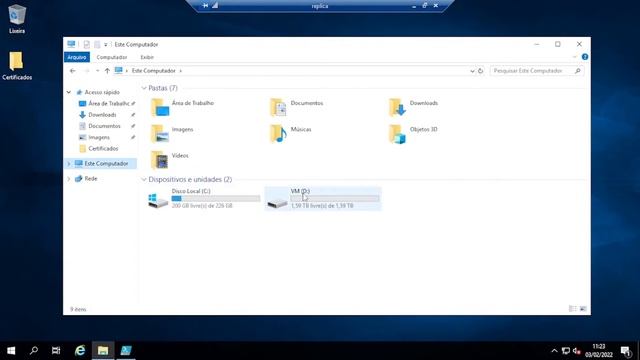The height and width of the screenshot is (360, 640).
Task: Click the volume tray icon
Action: tap(576, 351)
